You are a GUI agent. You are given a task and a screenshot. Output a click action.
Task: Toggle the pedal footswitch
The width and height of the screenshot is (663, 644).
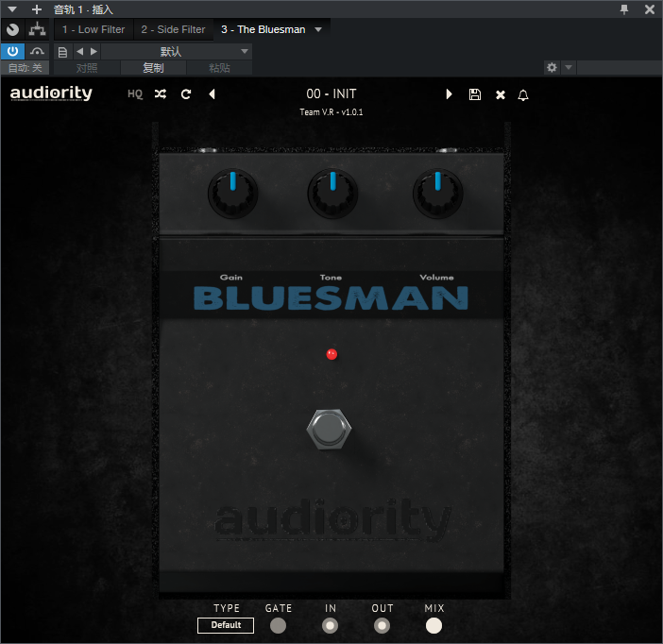(x=329, y=430)
